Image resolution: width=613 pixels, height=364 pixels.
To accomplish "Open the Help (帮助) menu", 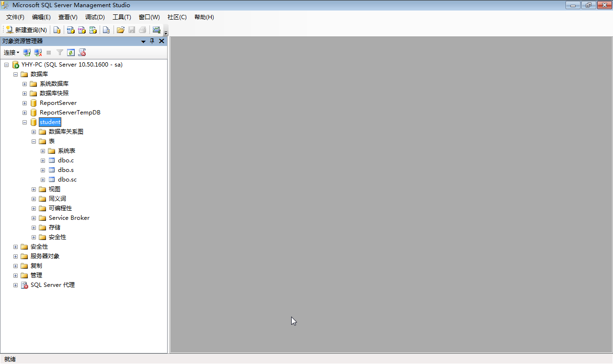I will tap(204, 17).
